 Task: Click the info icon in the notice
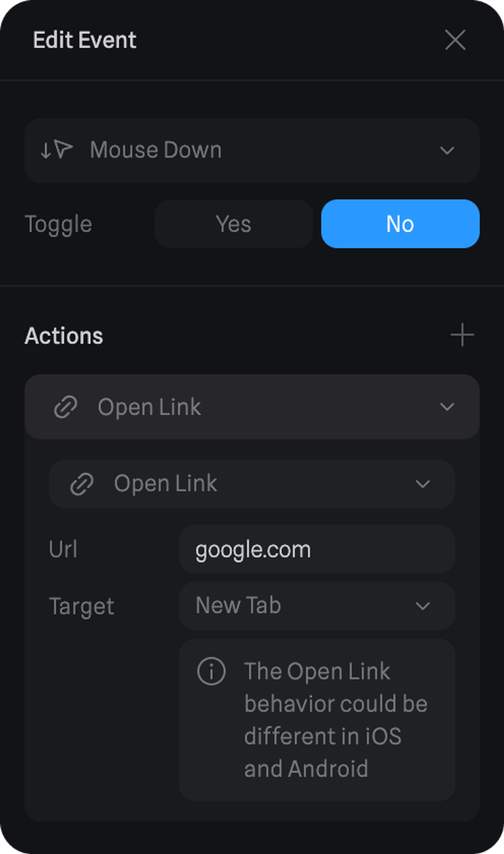[211, 671]
